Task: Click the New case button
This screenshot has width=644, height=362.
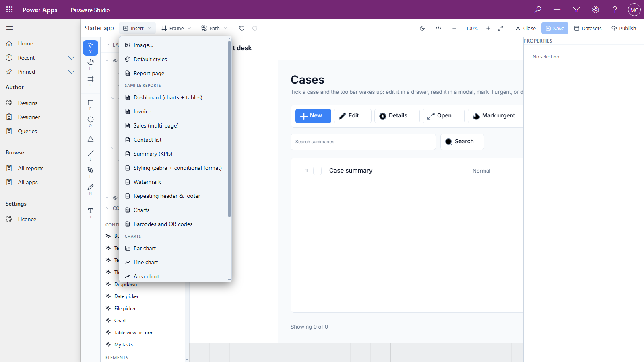Action: [313, 116]
